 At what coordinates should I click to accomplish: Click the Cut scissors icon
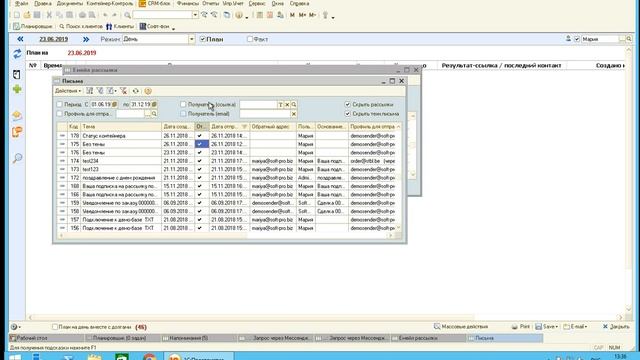pyautogui.click(x=49, y=15)
